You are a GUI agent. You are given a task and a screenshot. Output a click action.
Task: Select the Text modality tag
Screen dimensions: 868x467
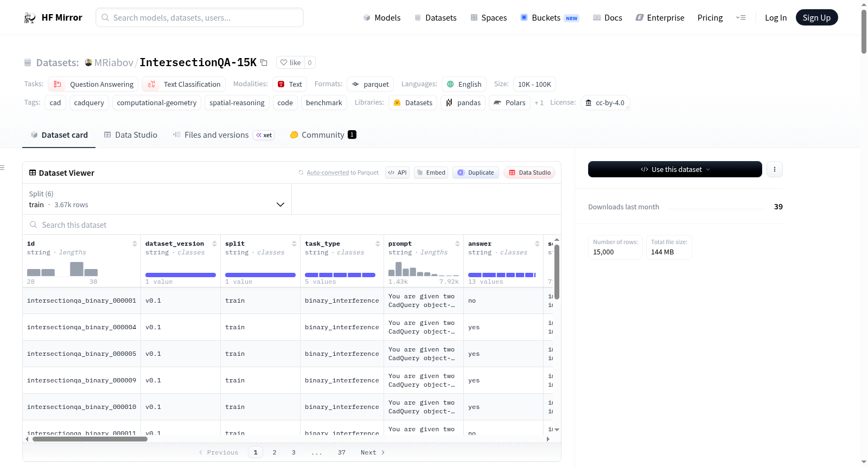[290, 84]
